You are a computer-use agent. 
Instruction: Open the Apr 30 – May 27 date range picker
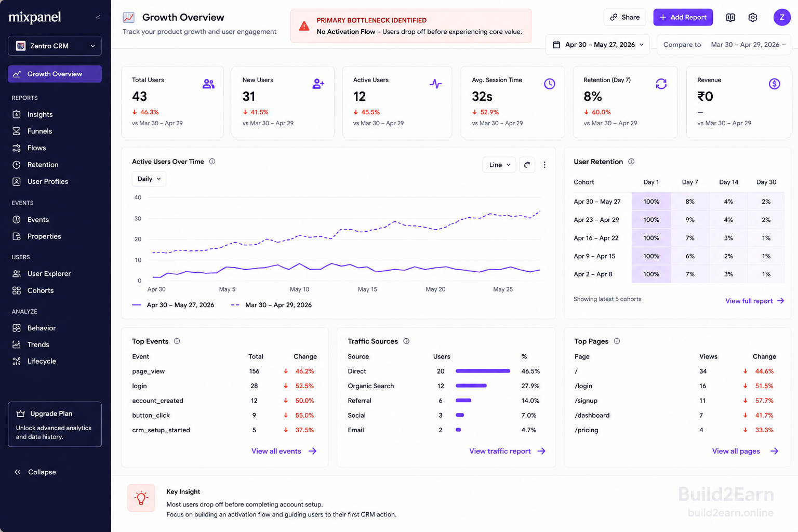pyautogui.click(x=598, y=45)
